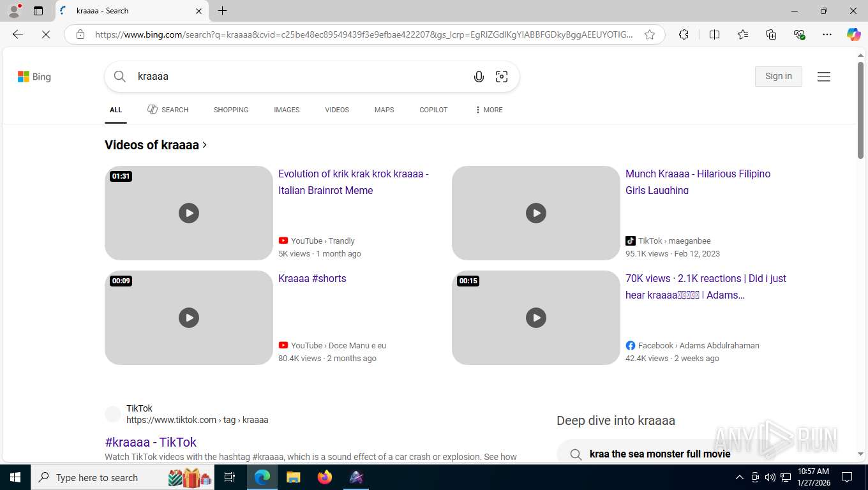Open Task View on the taskbar
This screenshot has width=868, height=490.
[x=230, y=477]
